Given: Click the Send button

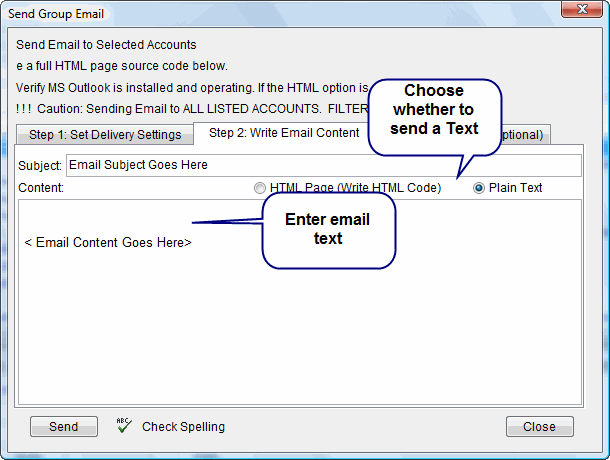Looking at the screenshot, I should [x=64, y=427].
